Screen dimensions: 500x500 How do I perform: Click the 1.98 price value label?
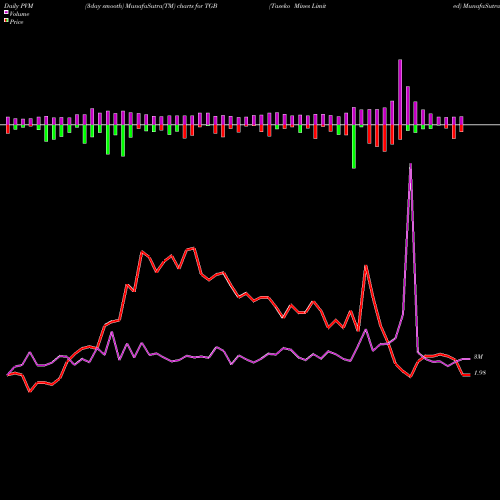coord(480,373)
